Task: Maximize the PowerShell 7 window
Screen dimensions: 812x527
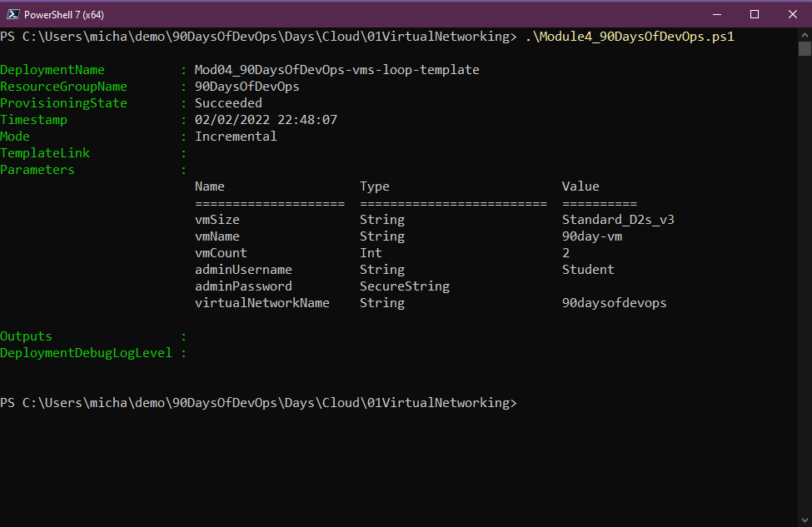Action: click(755, 14)
